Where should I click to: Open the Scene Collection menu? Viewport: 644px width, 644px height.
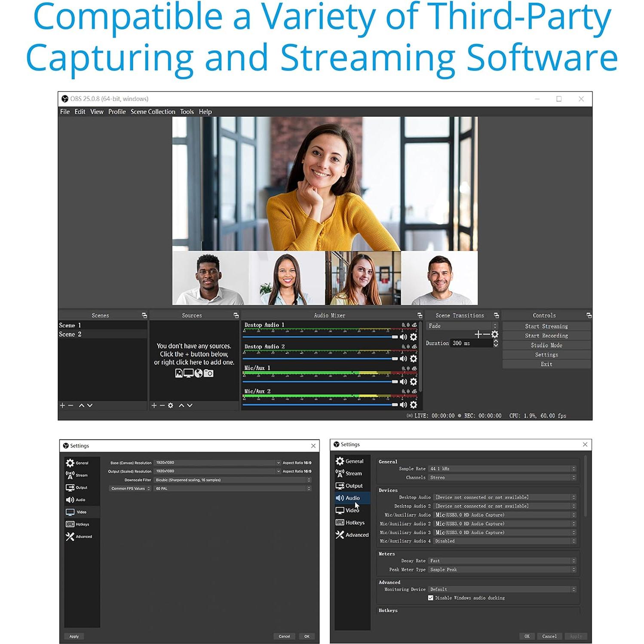153,112
